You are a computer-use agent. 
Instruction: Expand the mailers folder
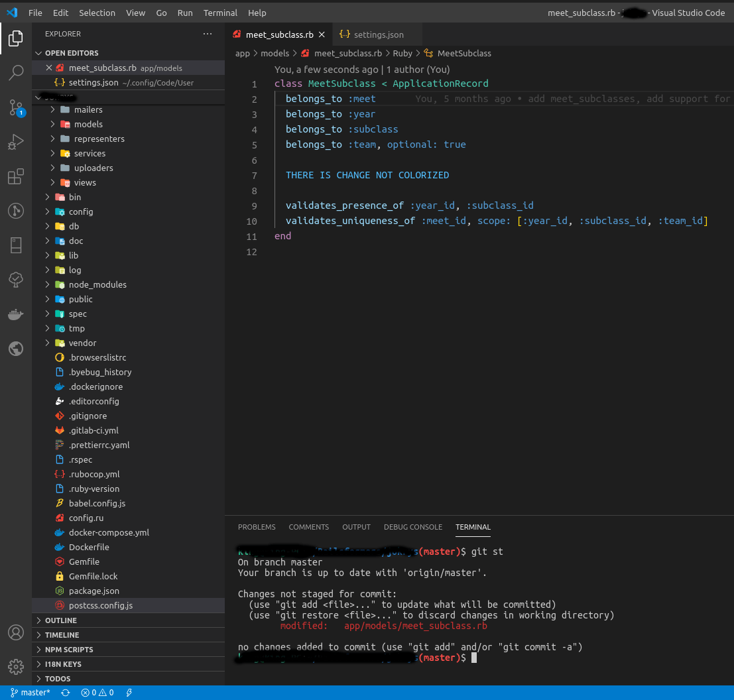(128, 109)
